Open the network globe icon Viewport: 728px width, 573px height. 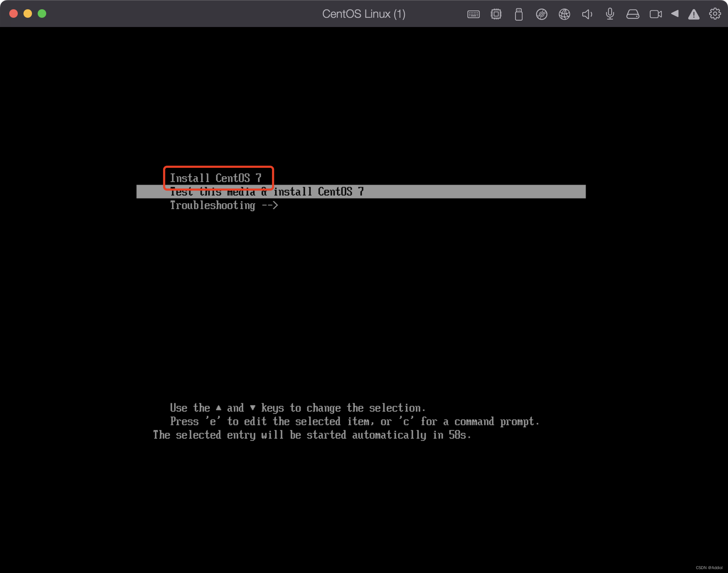564,14
